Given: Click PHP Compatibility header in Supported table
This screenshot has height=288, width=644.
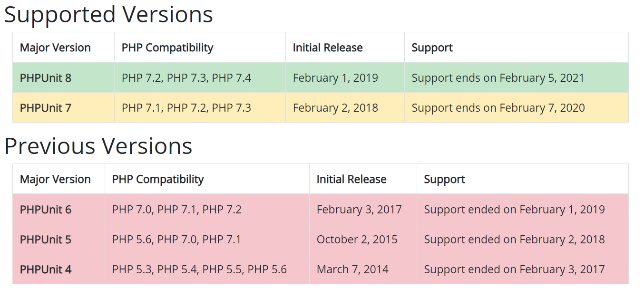Looking at the screenshot, I should coord(167,48).
